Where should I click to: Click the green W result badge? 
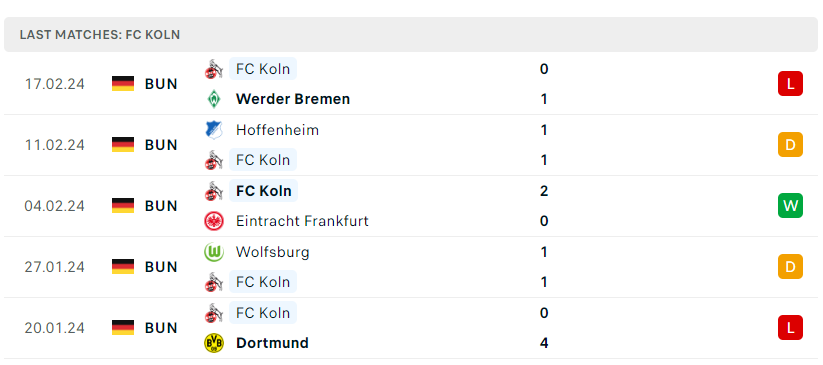click(x=790, y=206)
